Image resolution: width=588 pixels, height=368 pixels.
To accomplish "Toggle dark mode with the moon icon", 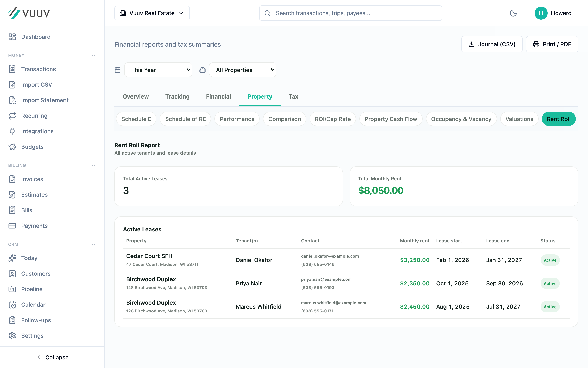I will [x=513, y=13].
